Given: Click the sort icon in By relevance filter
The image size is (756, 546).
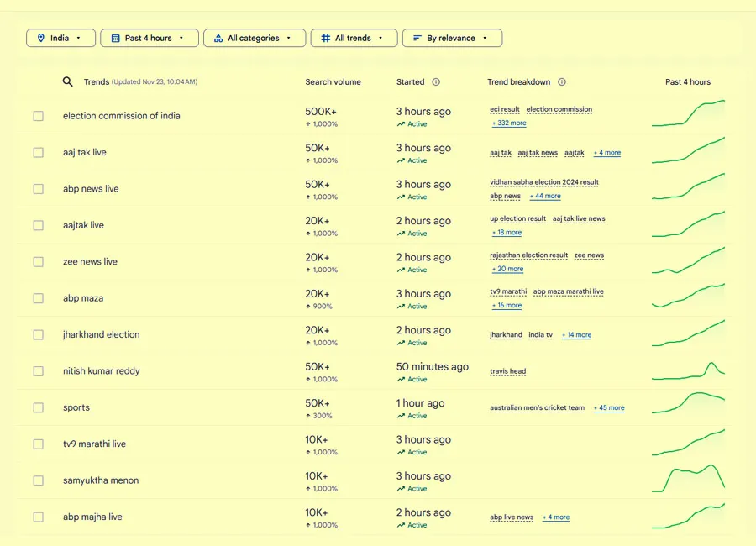Looking at the screenshot, I should [x=417, y=39].
